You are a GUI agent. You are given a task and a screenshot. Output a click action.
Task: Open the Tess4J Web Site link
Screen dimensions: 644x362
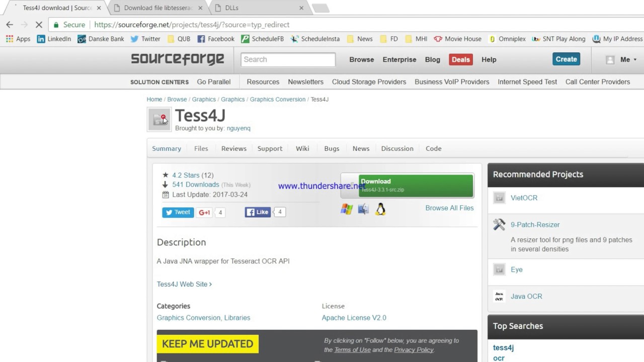(184, 284)
